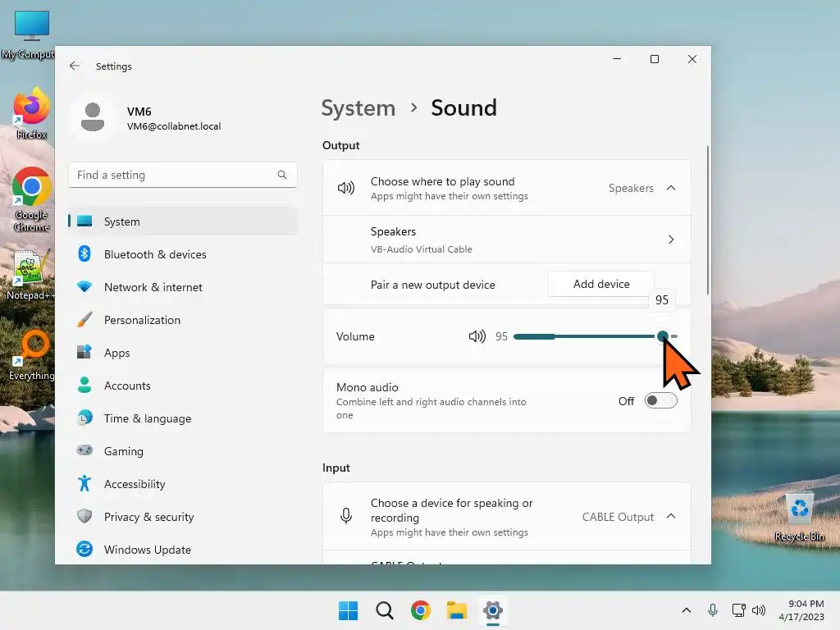Click the Input section heading
This screenshot has width=840, height=630.
coord(336,468)
